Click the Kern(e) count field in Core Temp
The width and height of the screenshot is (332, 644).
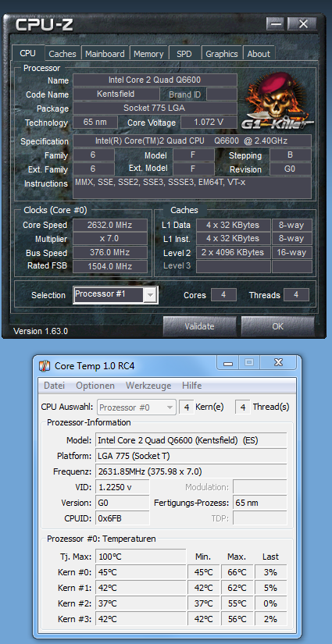[187, 407]
